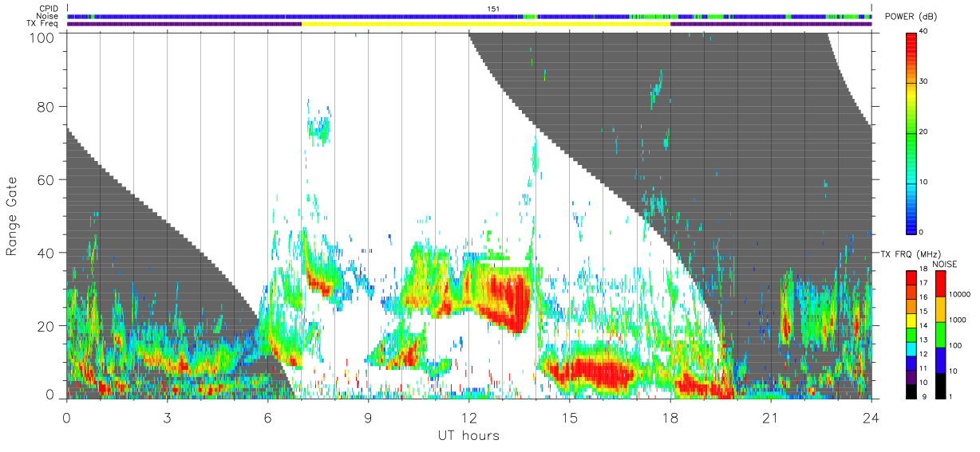Click the 'Range Gate' axis title

click(12, 217)
